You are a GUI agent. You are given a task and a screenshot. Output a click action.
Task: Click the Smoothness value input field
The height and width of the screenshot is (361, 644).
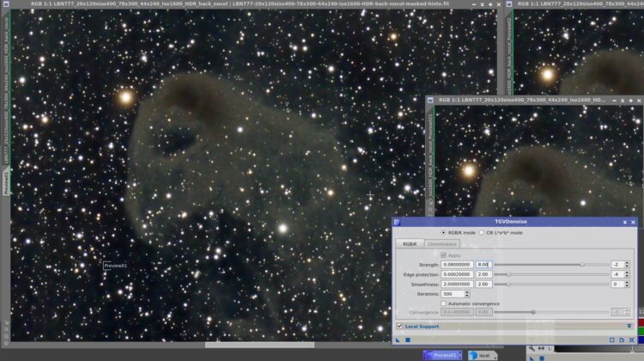(457, 285)
